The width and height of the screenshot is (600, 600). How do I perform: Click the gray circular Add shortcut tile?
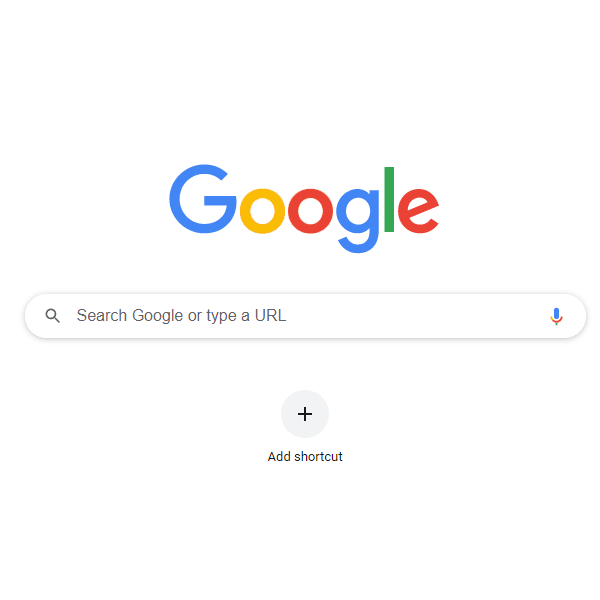click(x=305, y=414)
